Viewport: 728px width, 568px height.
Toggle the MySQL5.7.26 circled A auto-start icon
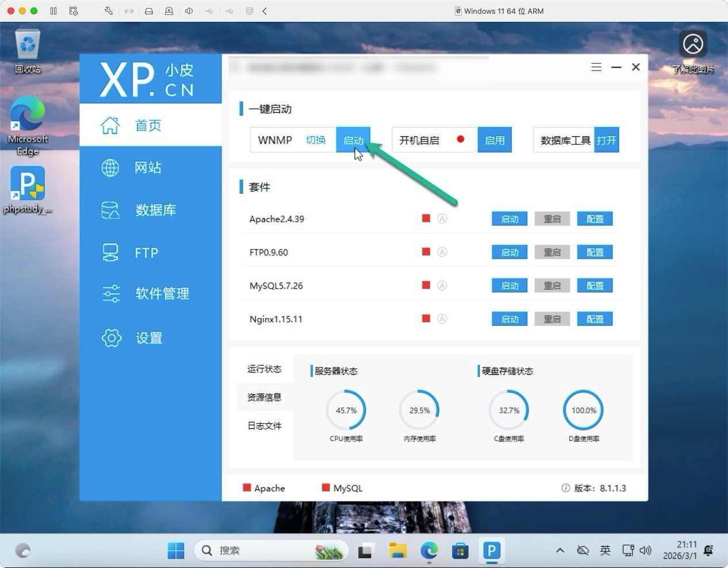click(x=442, y=285)
